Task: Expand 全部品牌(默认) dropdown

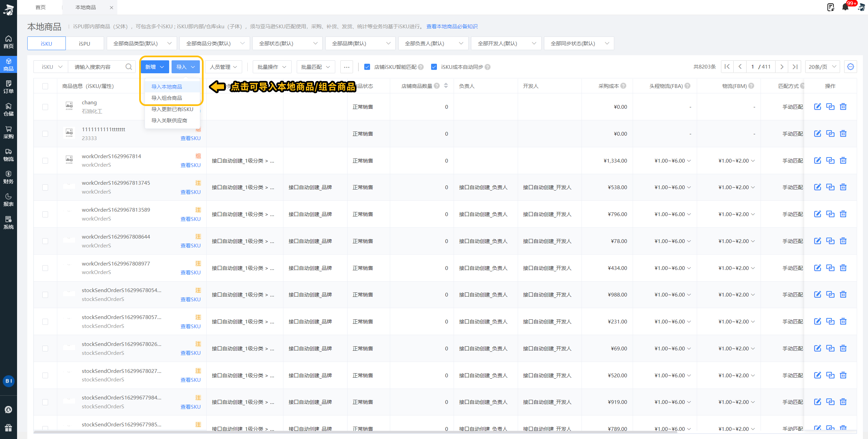Action: click(361, 43)
